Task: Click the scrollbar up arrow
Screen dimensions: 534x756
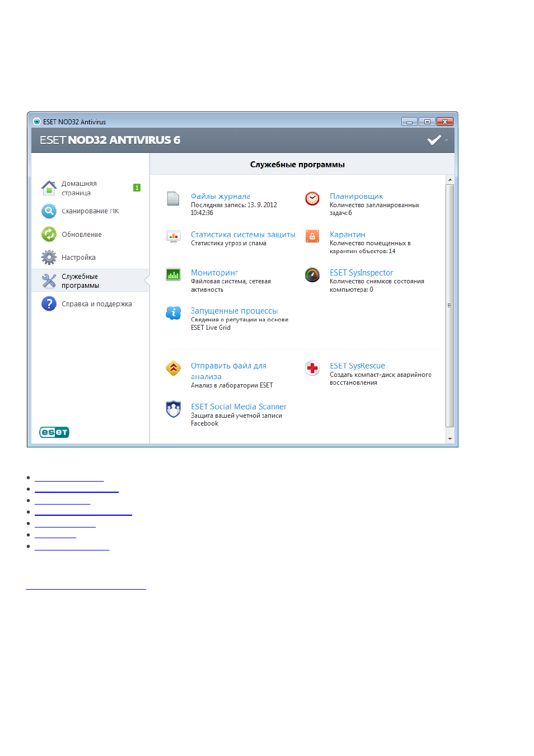Action: coord(450,180)
